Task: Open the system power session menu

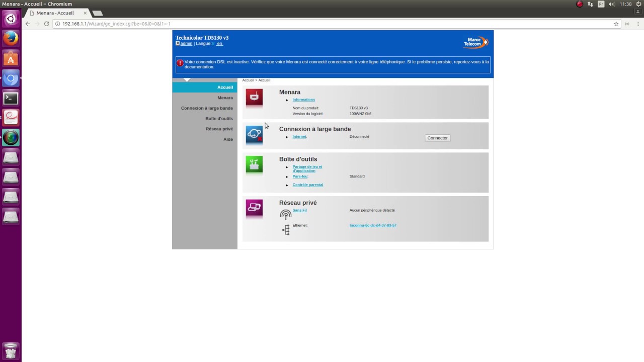Action: [x=638, y=4]
